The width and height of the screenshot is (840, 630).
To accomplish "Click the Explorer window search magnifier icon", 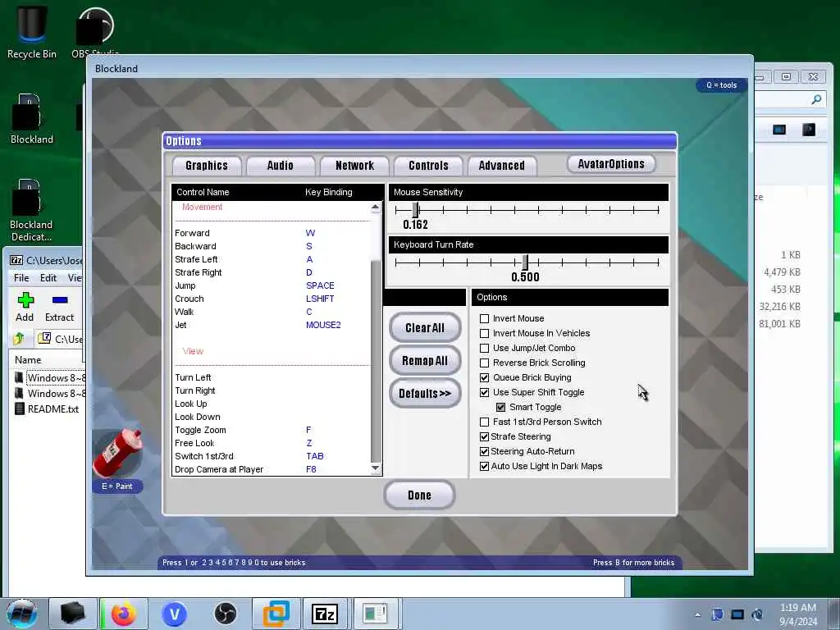I will tap(816, 99).
